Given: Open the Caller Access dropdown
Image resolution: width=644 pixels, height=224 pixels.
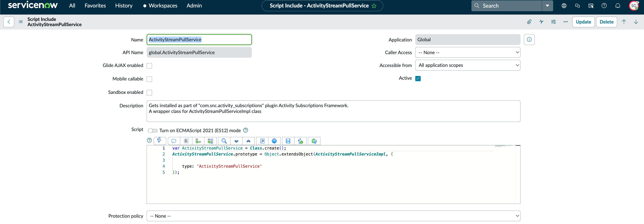Looking at the screenshot, I should pos(468,53).
